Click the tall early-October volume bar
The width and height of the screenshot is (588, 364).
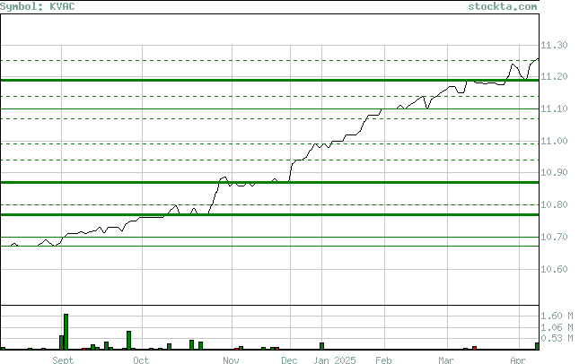click(x=128, y=341)
